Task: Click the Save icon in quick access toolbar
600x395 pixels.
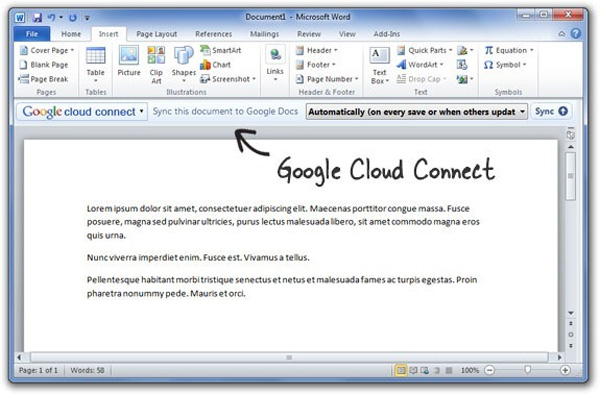Action: 37,17
